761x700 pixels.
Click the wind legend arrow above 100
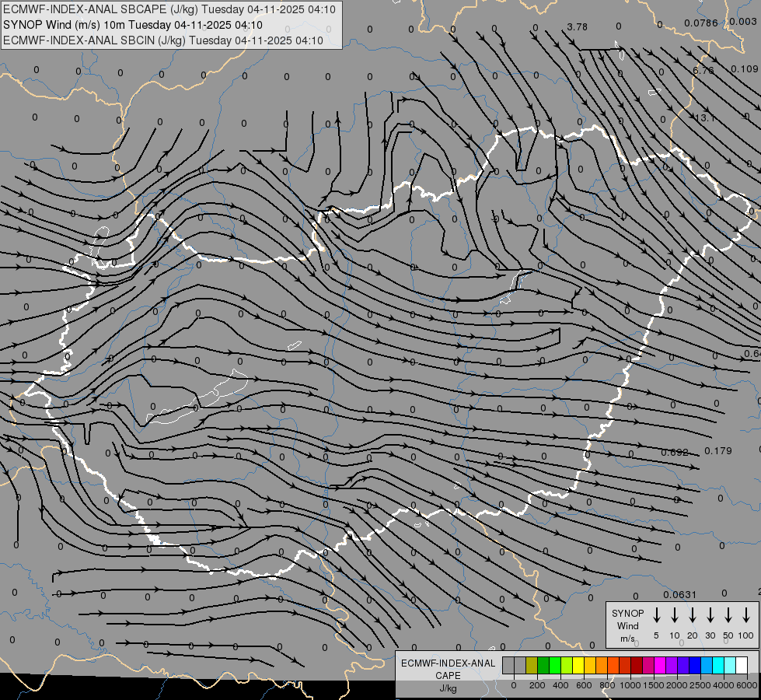(x=746, y=615)
